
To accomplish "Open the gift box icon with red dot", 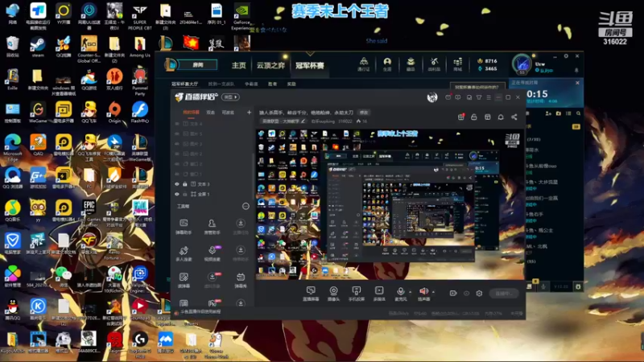I will (460, 117).
